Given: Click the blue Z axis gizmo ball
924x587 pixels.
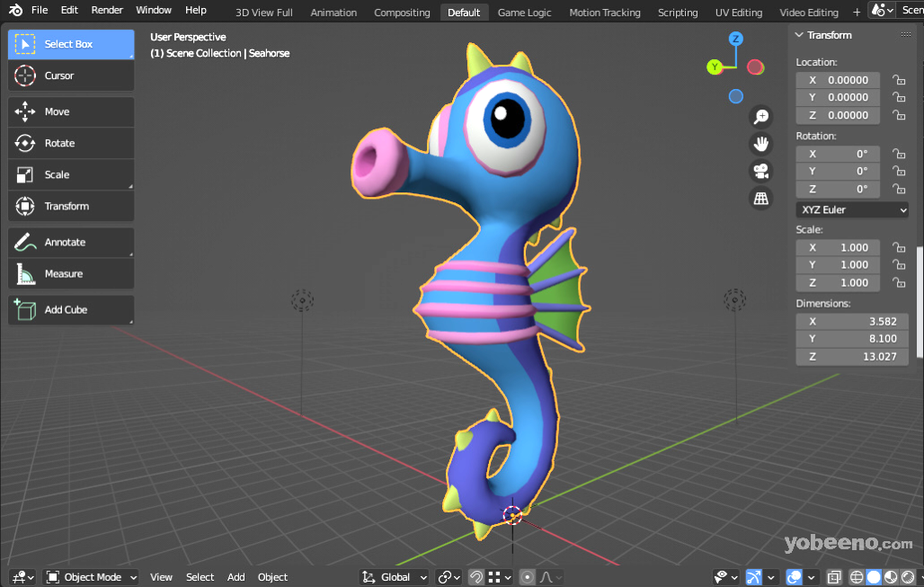Looking at the screenshot, I should (x=735, y=39).
